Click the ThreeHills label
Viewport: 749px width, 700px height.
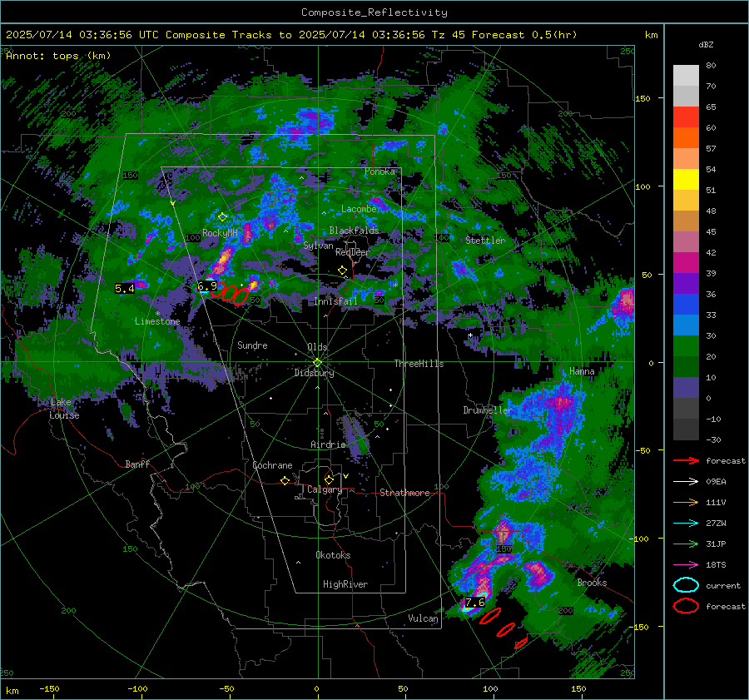(419, 364)
